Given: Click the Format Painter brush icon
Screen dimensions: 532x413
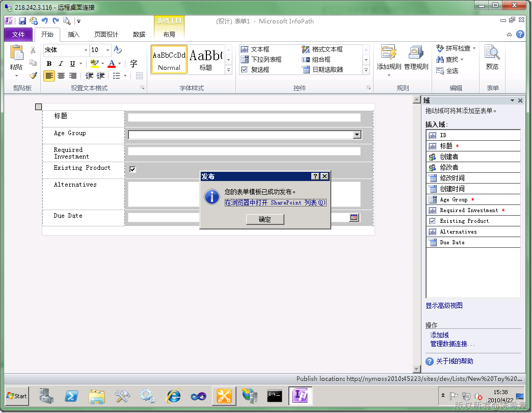Looking at the screenshot, I should click(x=33, y=75).
